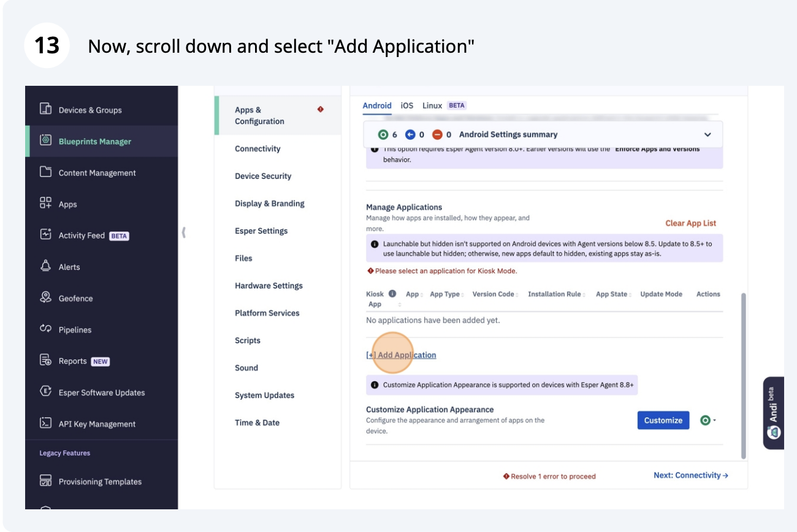Click the Kiosk App info icon
The height and width of the screenshot is (532, 797).
[x=392, y=294]
